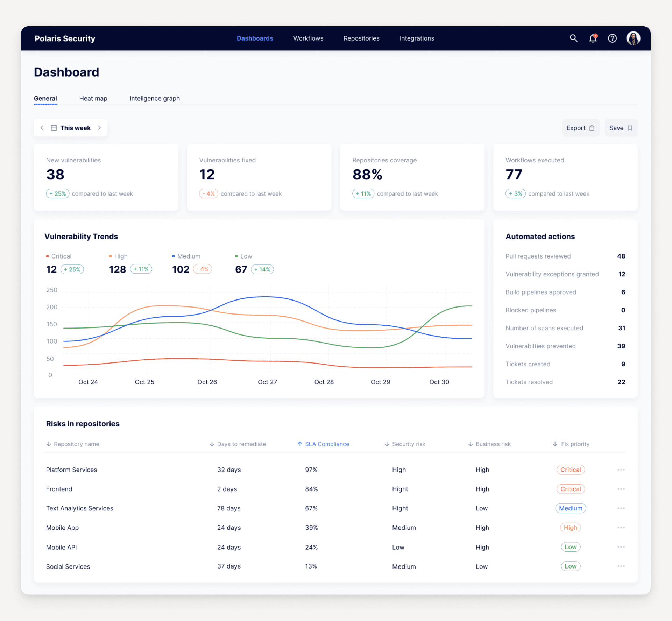Image resolution: width=672 pixels, height=621 pixels.
Task: Open row actions for Social Services repository
Action: click(x=621, y=566)
